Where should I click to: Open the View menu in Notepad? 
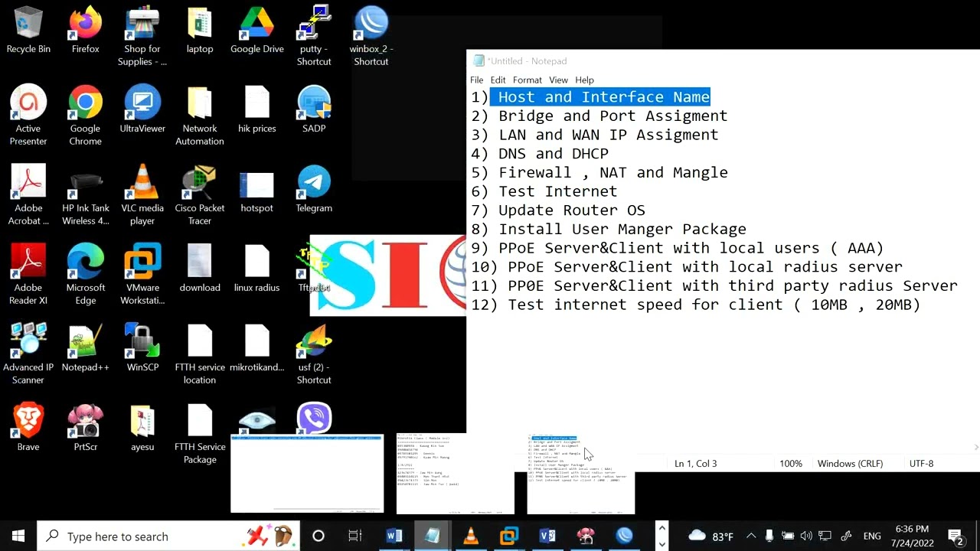pos(558,80)
